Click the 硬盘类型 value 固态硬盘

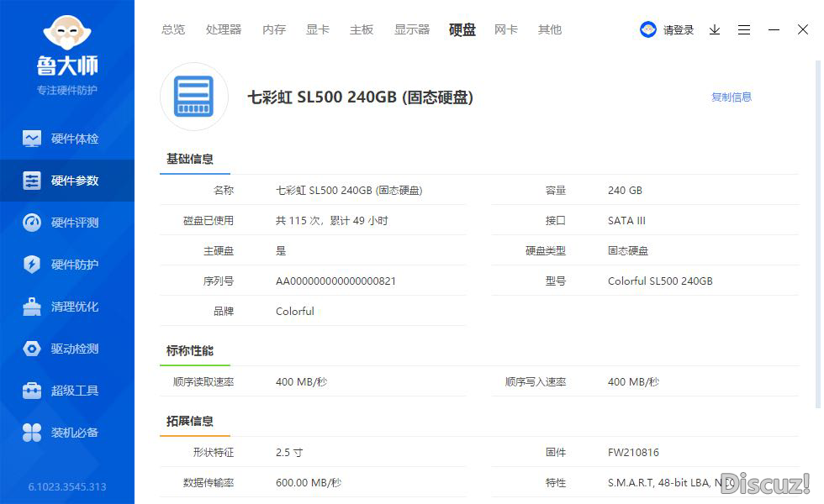628,251
